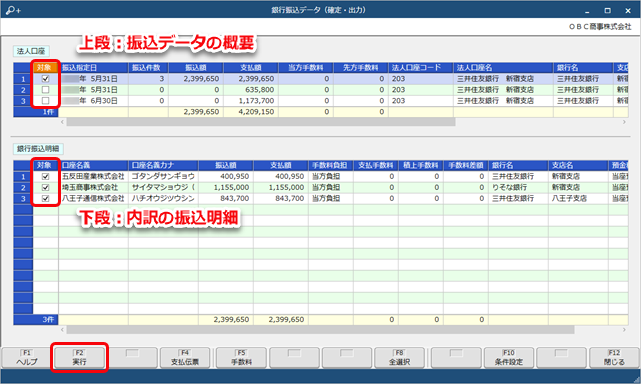Click ＯＢＣ商事株式会社 company name
The width and height of the screenshot is (641, 384).
[x=600, y=27]
